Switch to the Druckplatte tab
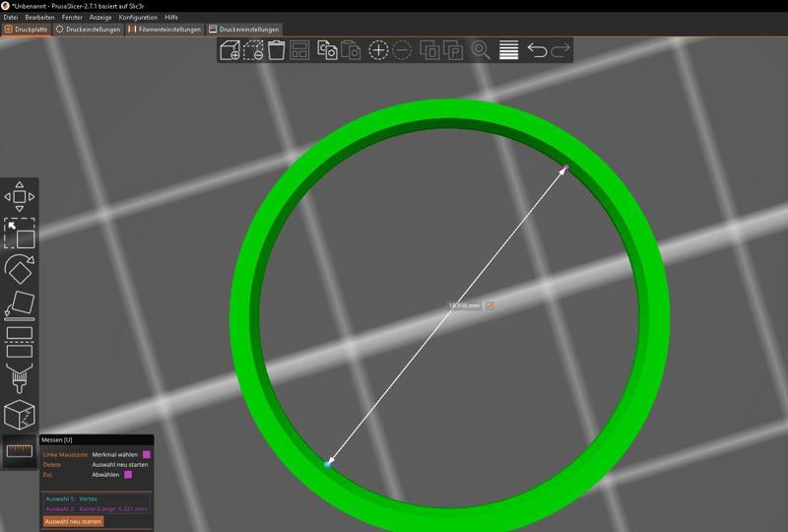788x532 pixels. click(27, 30)
